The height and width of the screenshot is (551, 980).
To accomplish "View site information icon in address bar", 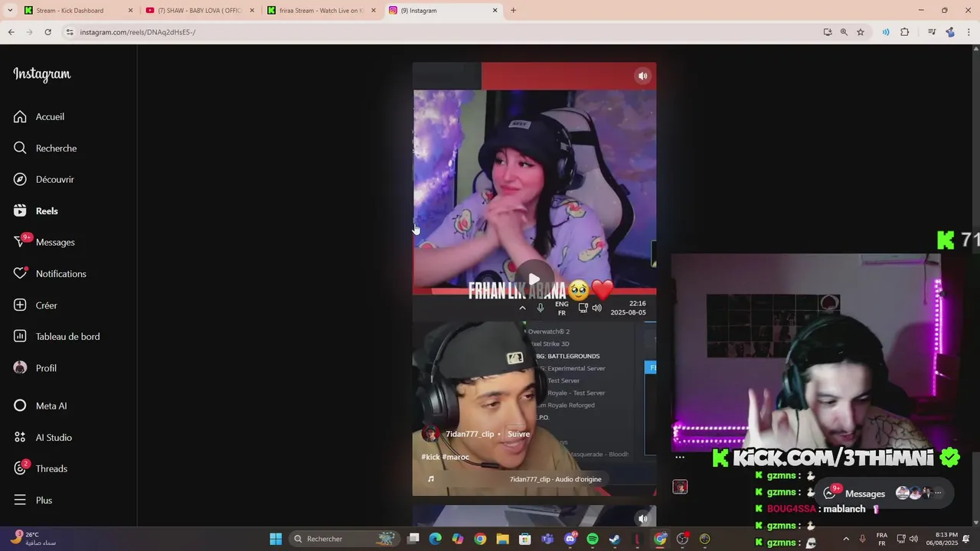I will (70, 32).
